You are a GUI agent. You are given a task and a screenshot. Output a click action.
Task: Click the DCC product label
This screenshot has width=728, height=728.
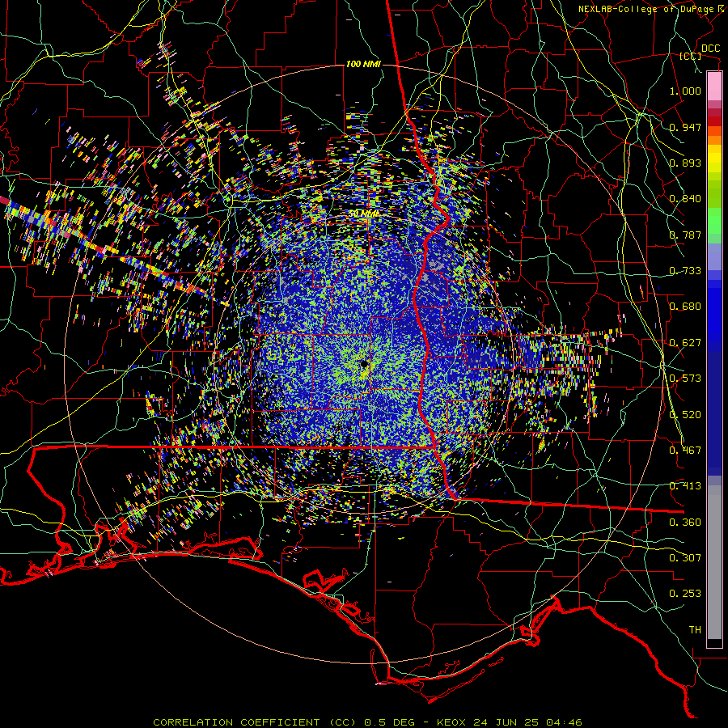[710, 49]
